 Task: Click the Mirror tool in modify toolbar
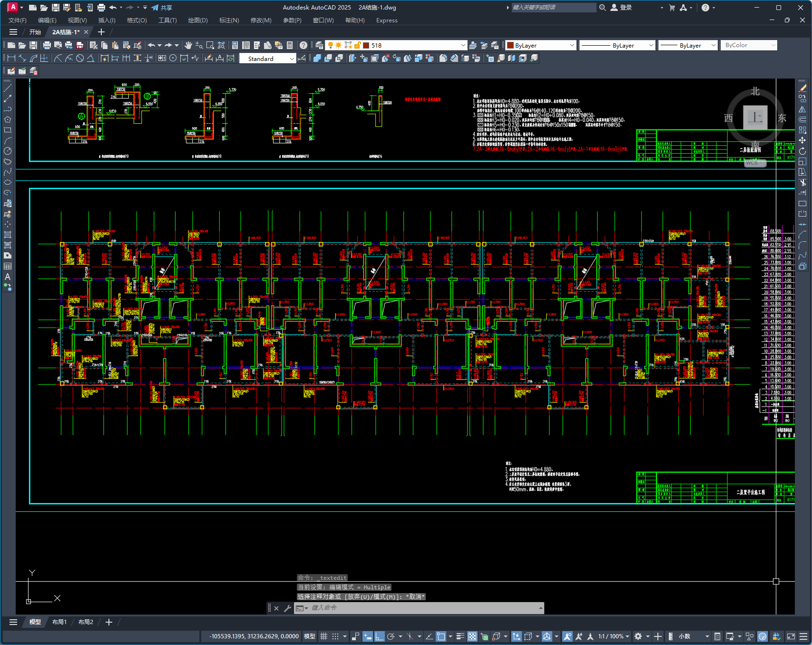coord(802,109)
